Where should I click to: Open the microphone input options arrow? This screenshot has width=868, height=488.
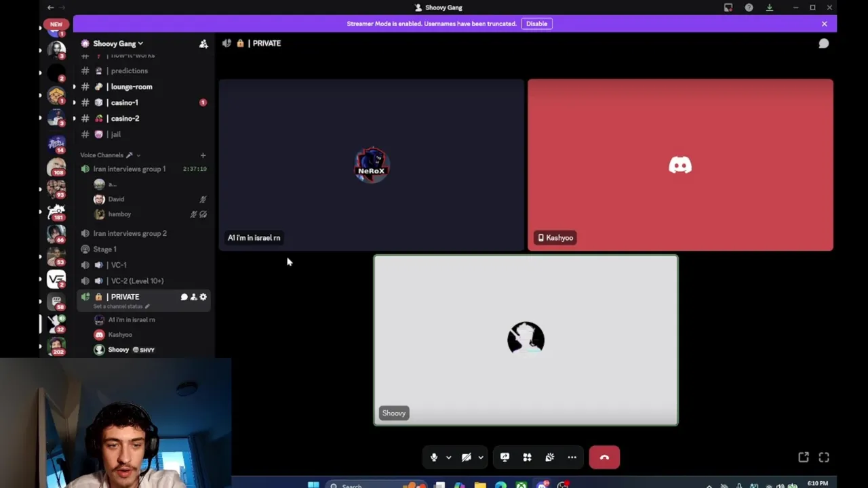pos(448,457)
